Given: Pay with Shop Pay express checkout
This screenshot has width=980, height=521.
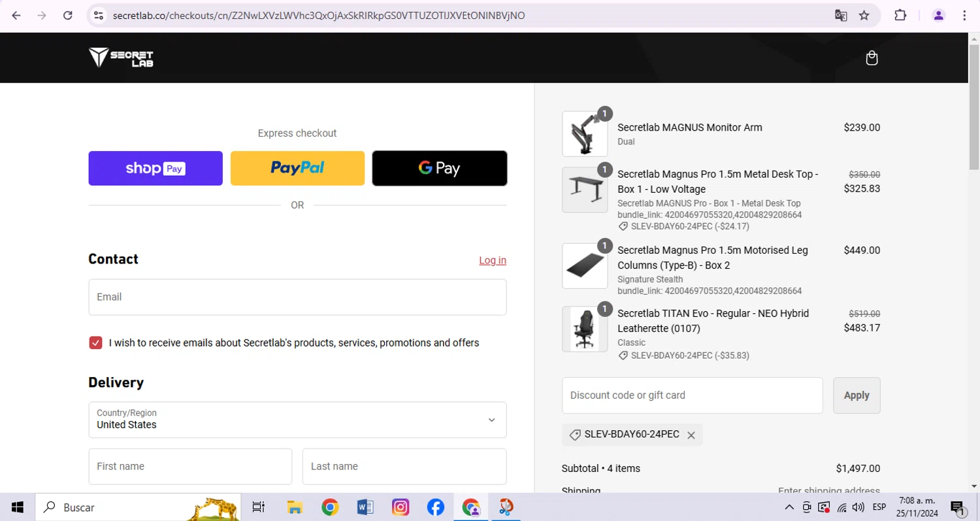Looking at the screenshot, I should pos(155,169).
